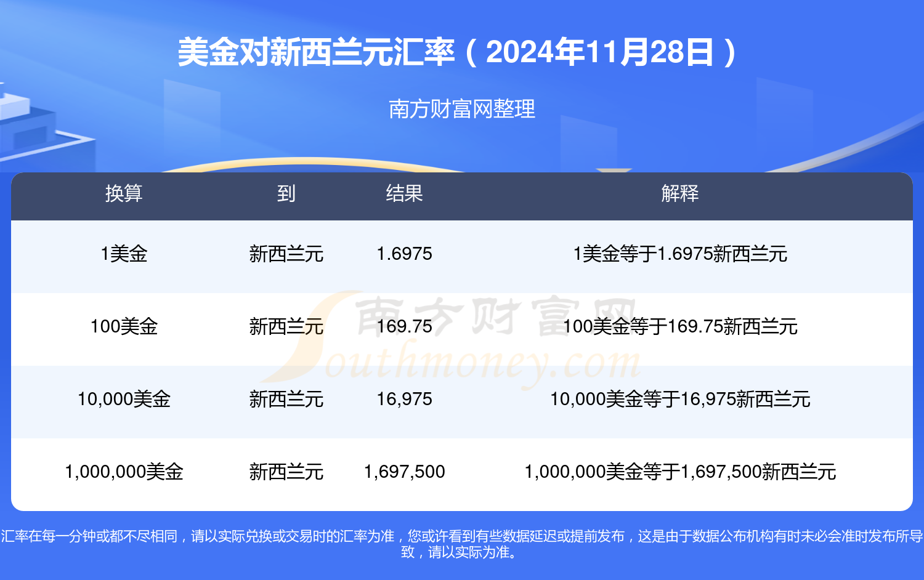Click the 到 column header

pos(286,193)
